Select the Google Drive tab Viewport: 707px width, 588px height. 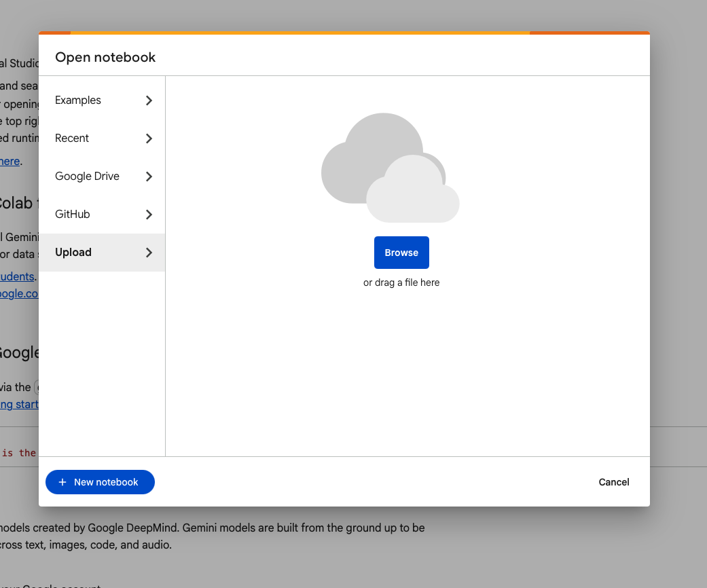click(87, 177)
